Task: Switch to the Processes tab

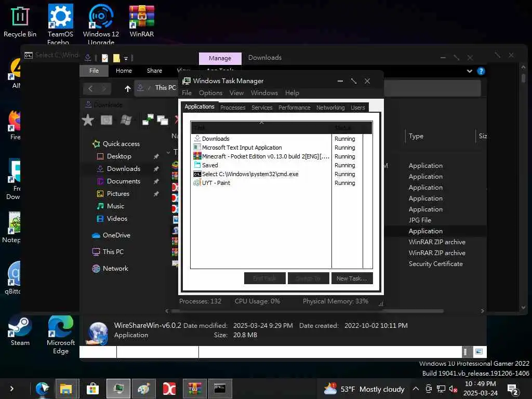Action: 233,107
